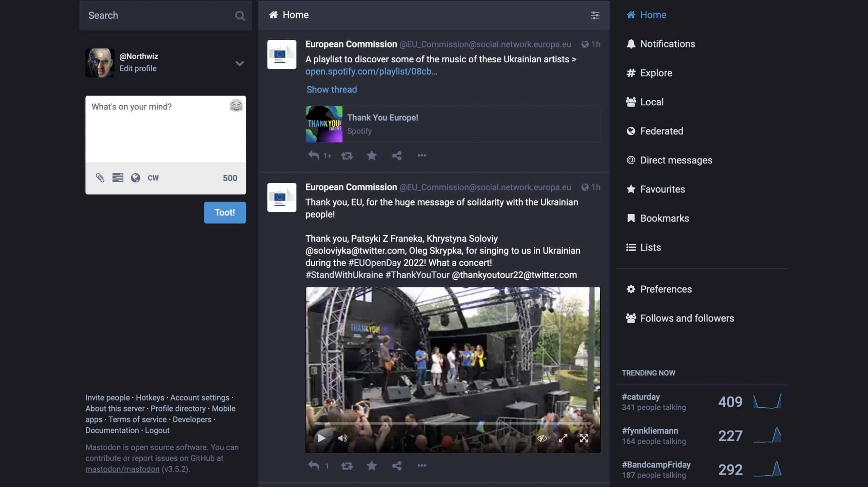Screen dimensions: 868x487
Task: Share the Spotify playlist post
Action: [x=397, y=156]
